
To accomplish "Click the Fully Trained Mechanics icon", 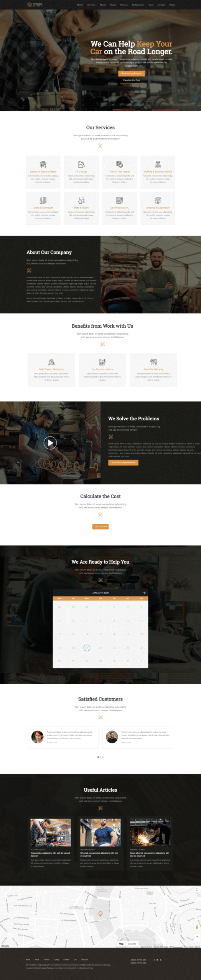I will (x=51, y=362).
